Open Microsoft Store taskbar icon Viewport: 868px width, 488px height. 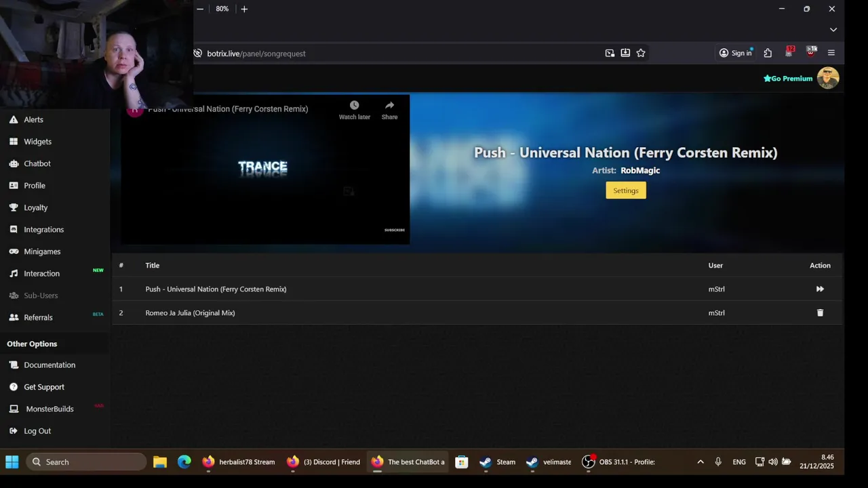tap(462, 462)
